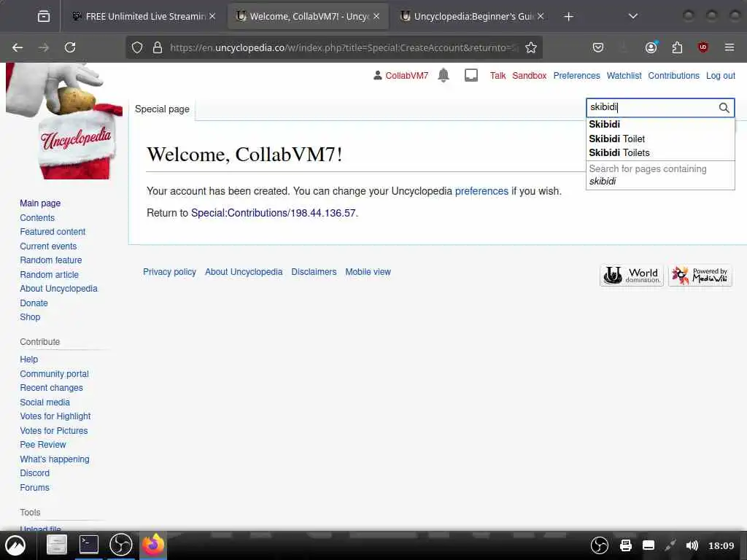Open the Firefox hamburger menu
This screenshot has height=560, width=747.
pyautogui.click(x=729, y=47)
